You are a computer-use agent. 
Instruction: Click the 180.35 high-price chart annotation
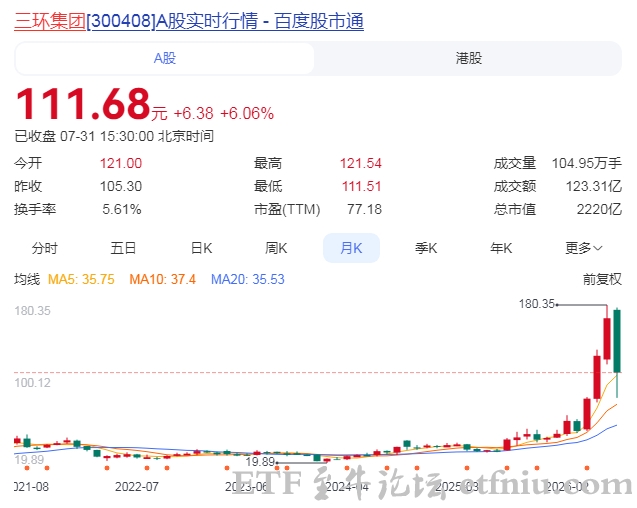click(x=536, y=304)
